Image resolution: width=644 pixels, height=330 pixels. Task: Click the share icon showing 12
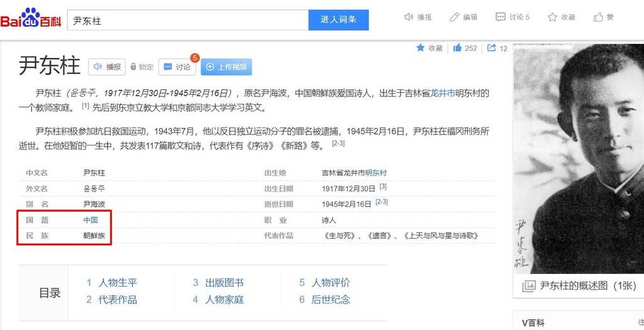coord(492,48)
